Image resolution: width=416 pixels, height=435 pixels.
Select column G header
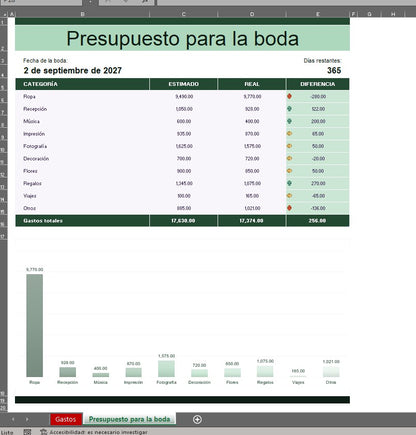[369, 14]
